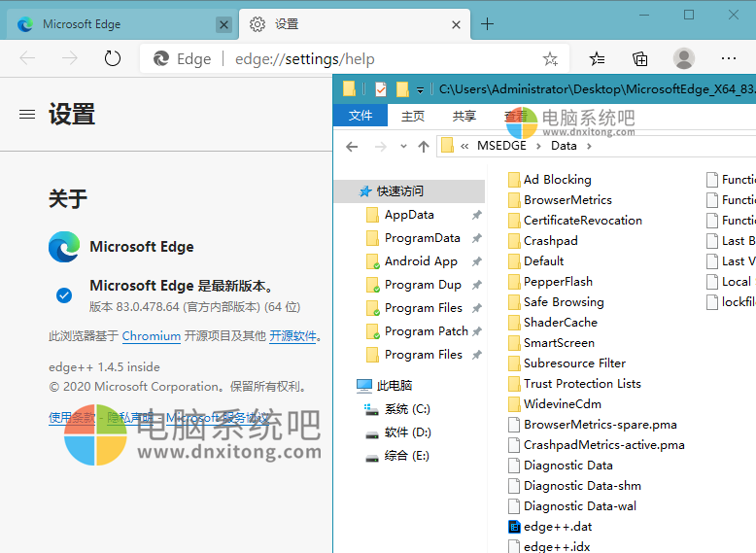Select CrashpadMetrics-active.pma file

597,444
